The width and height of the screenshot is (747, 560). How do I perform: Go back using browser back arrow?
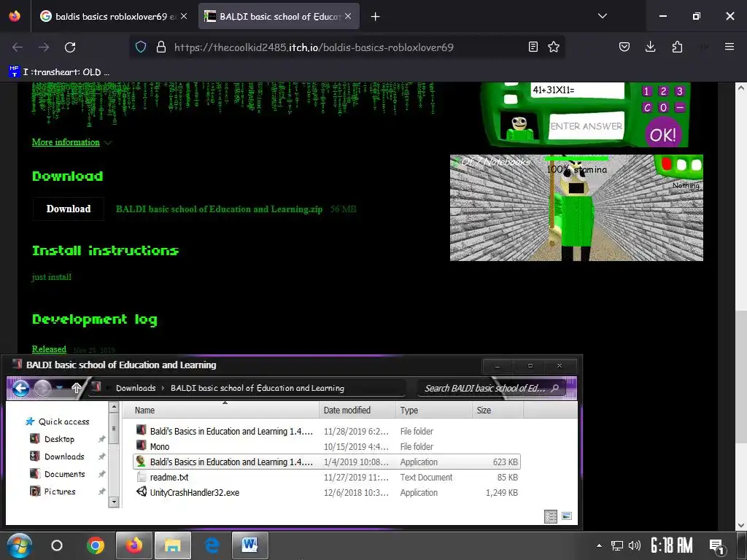coord(18,47)
